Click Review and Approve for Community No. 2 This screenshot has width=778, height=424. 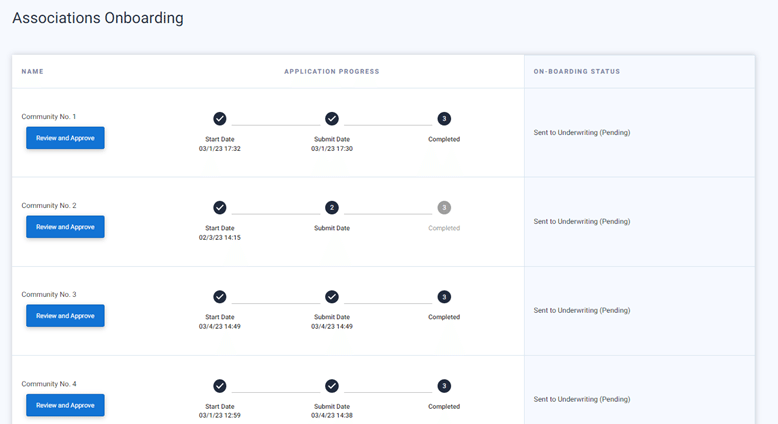pos(65,227)
